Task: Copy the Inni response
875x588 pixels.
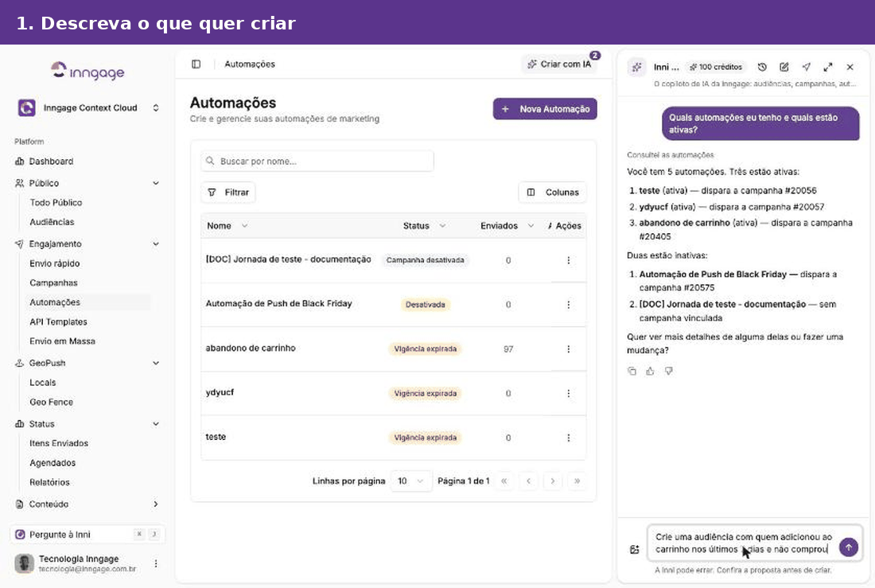Action: [x=632, y=371]
